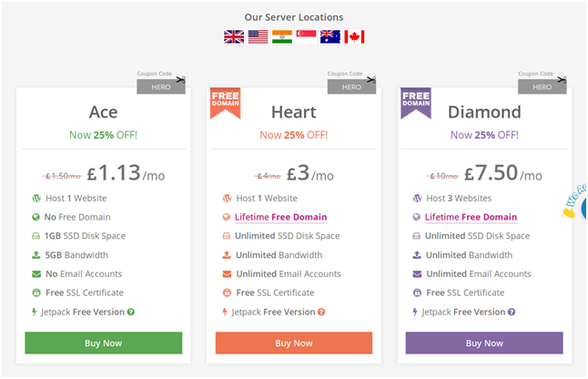Copy HERO coupon code on Ace plan
This screenshot has height=379, width=588.
point(161,87)
